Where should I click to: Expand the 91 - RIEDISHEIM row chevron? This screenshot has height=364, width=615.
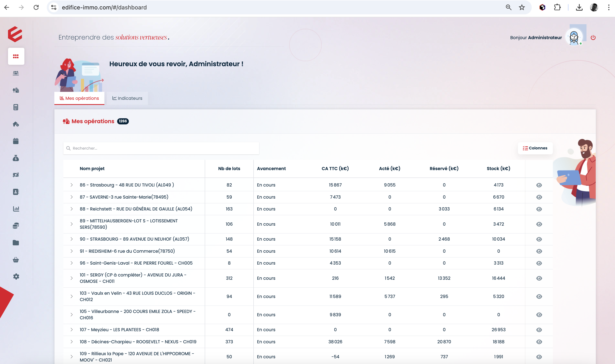[71, 251]
